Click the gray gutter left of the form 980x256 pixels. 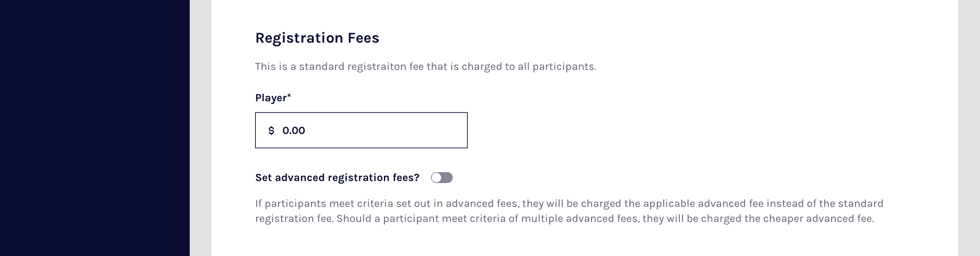201,128
